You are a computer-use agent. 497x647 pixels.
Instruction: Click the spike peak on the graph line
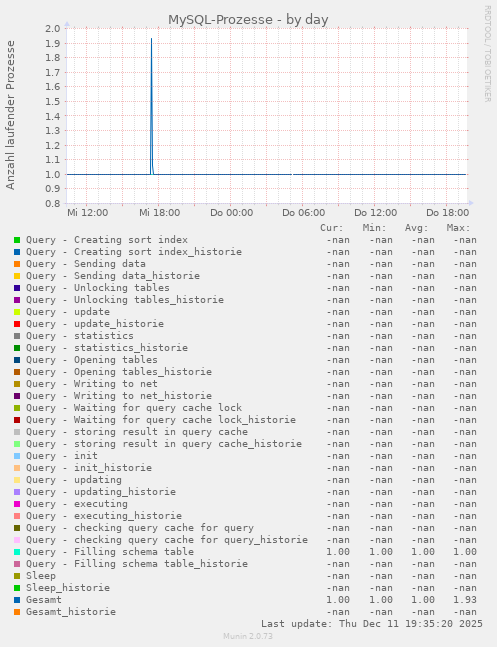coord(151,39)
